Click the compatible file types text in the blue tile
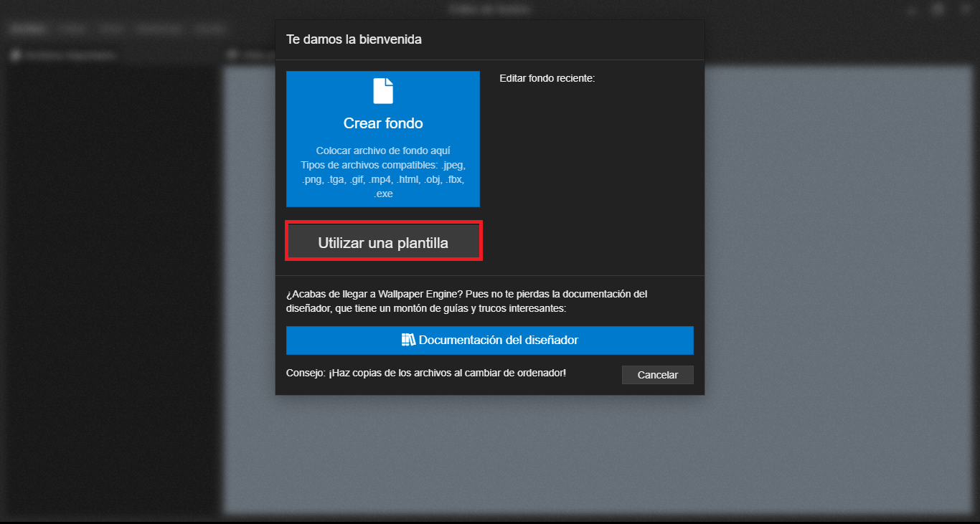The image size is (980, 524). (x=383, y=179)
